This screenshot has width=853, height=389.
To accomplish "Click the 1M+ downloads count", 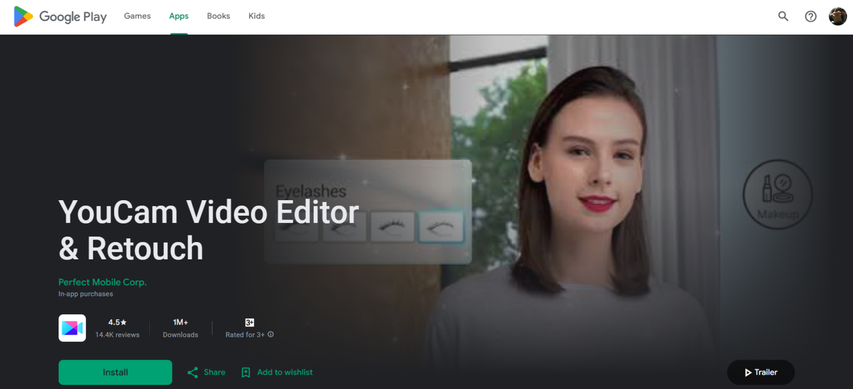I will [181, 323].
